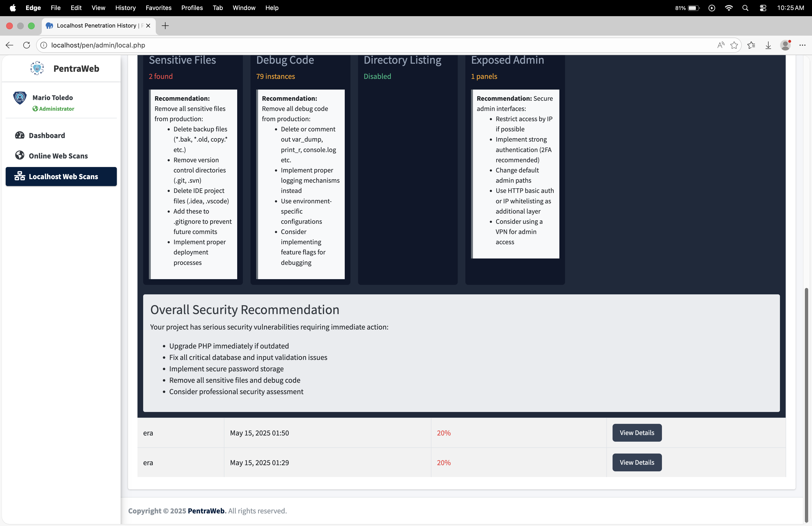Image resolution: width=812 pixels, height=526 pixels.
Task: Click the Localhost Web Scans network icon
Action: point(20,176)
